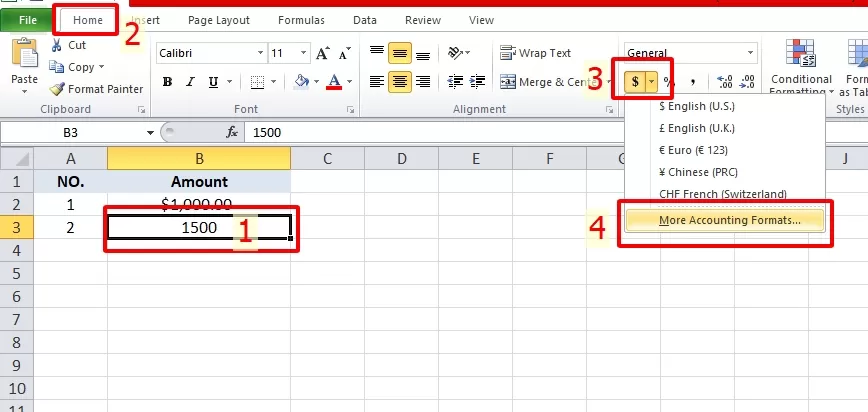Choose € Euro (€ 123) format
Viewport: 868px width, 412px height.
click(x=725, y=150)
